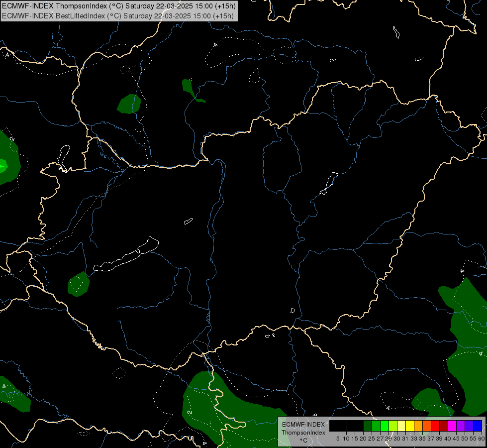Image resolution: width=487 pixels, height=448 pixels.
Task: Click the dark green 20–25 legend swatch
Action: tap(368, 426)
